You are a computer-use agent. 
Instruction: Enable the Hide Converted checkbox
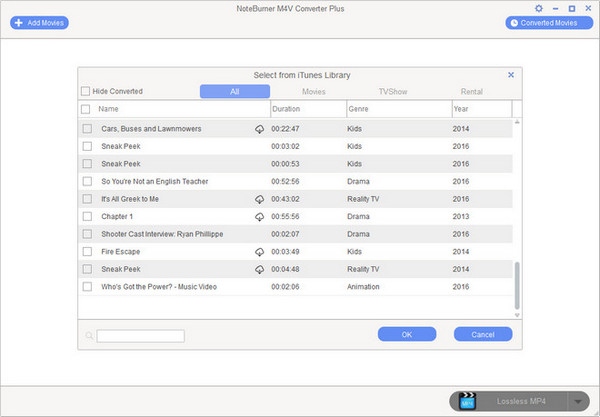pos(85,91)
